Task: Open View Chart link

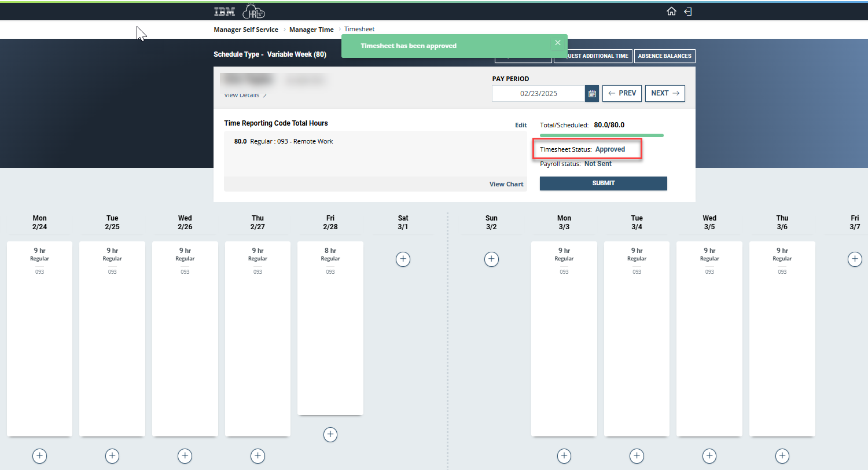Action: (506, 184)
